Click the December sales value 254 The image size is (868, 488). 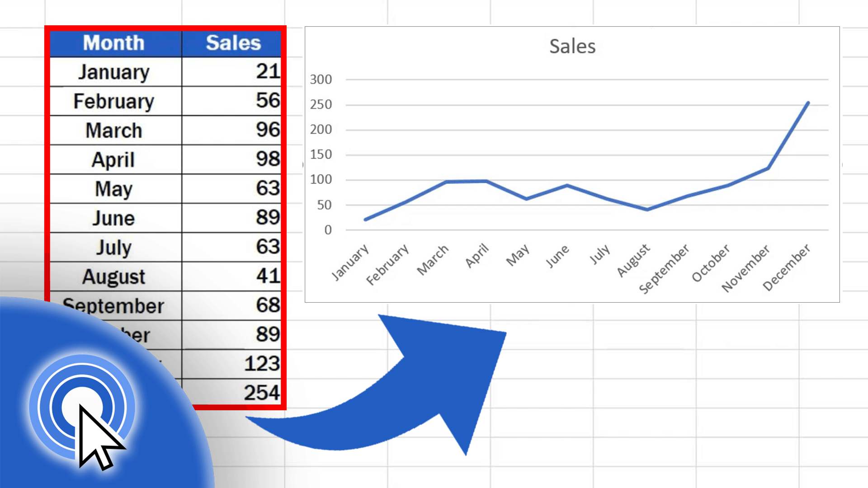point(259,392)
